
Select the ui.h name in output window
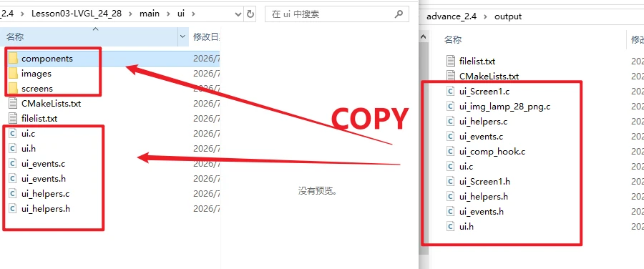point(467,226)
